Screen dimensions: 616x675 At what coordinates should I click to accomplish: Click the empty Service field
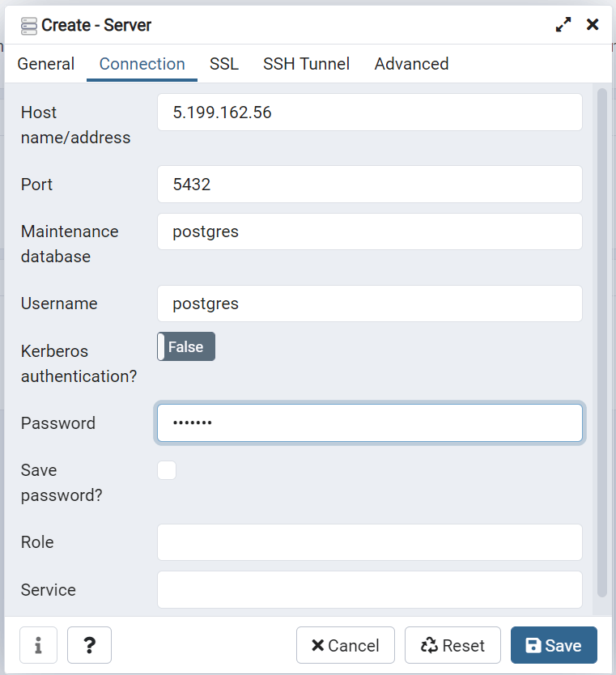click(369, 589)
